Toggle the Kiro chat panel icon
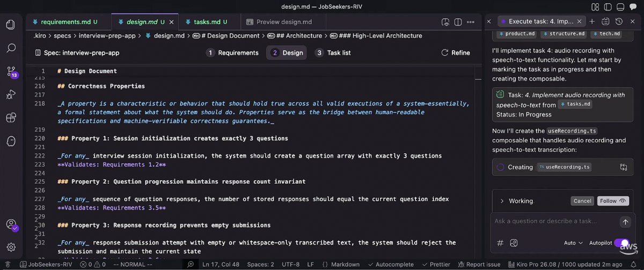The image size is (644, 270). coord(632,6)
